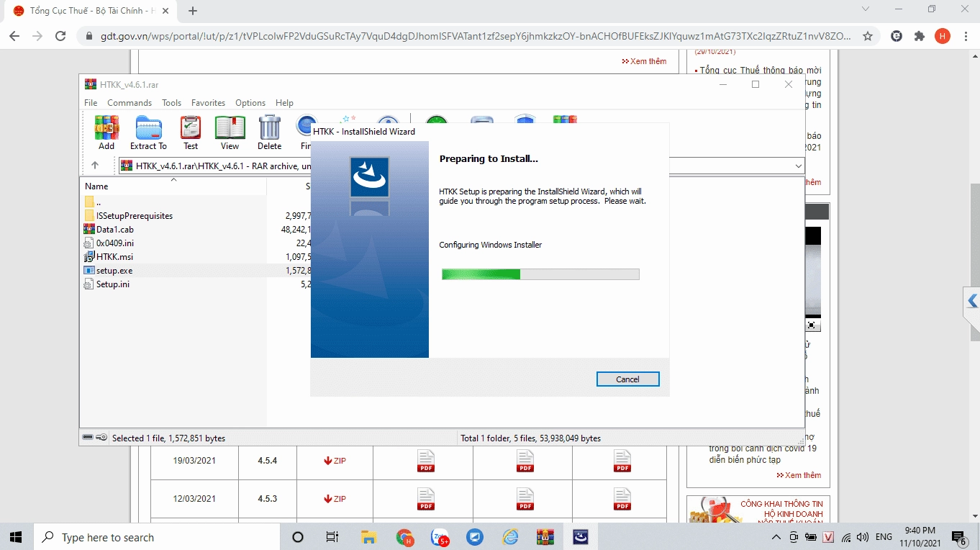Screen dimensions: 980x550
Task: Select the ISSetupPrerequisites folder
Action: [x=128, y=216]
